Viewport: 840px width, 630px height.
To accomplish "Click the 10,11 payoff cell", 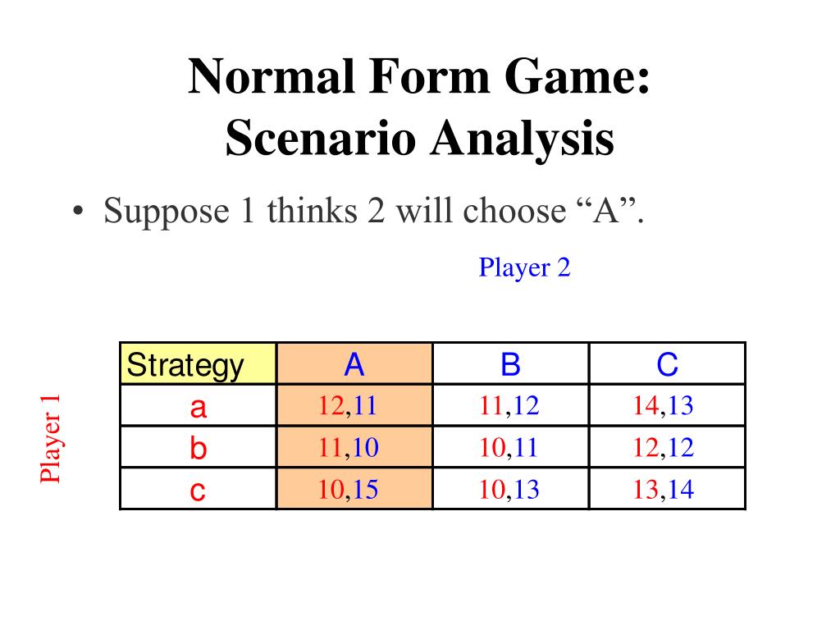I will coord(510,447).
